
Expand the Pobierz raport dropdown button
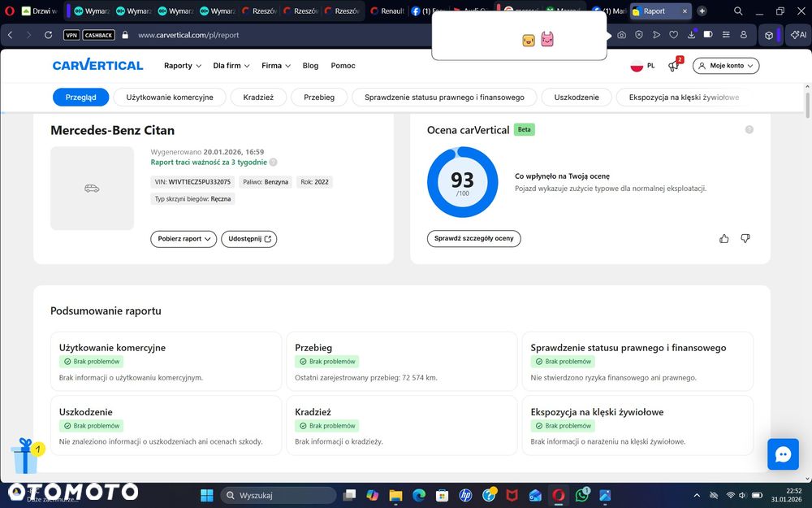click(184, 239)
